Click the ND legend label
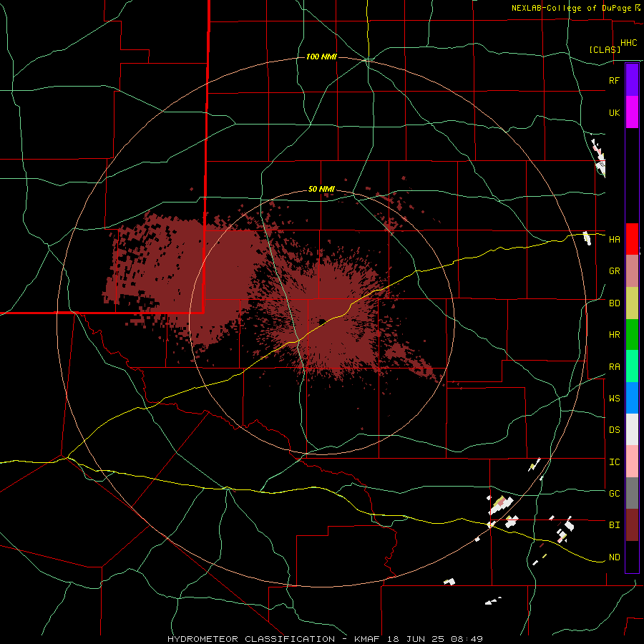This screenshot has height=644, width=644. pyautogui.click(x=614, y=557)
